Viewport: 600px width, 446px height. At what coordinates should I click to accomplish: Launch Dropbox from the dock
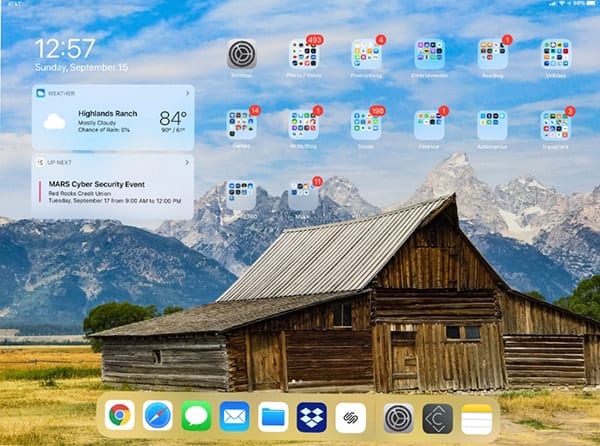(x=312, y=416)
